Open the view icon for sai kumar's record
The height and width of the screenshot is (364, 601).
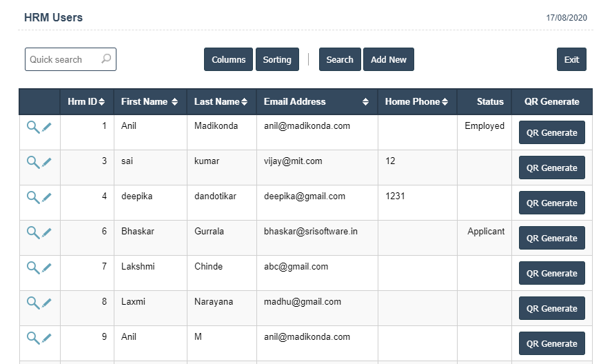pos(32,162)
